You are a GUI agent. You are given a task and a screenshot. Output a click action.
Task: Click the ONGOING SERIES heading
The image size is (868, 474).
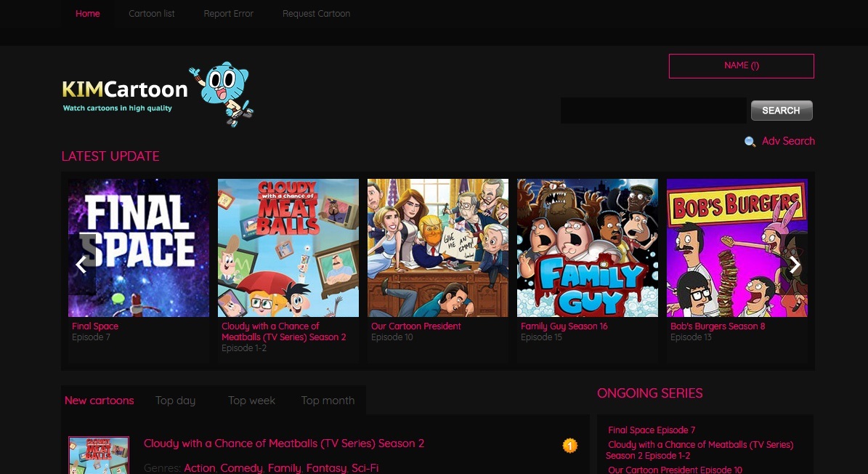(650, 393)
